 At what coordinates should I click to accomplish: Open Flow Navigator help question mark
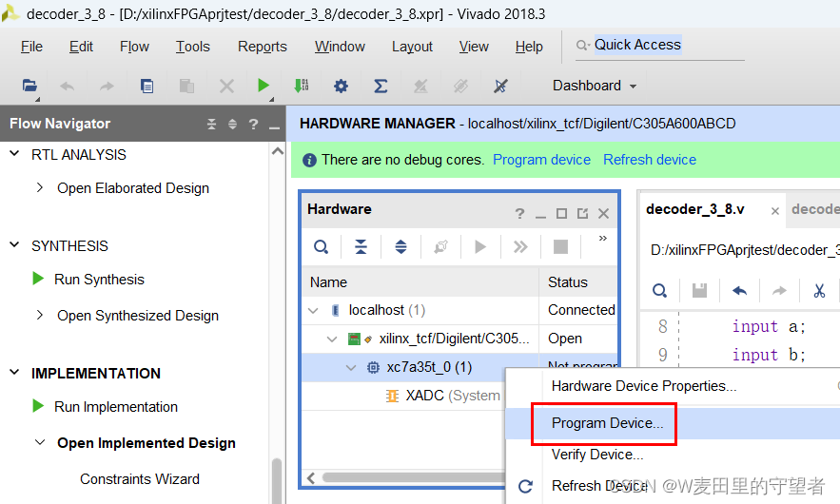pos(253,125)
